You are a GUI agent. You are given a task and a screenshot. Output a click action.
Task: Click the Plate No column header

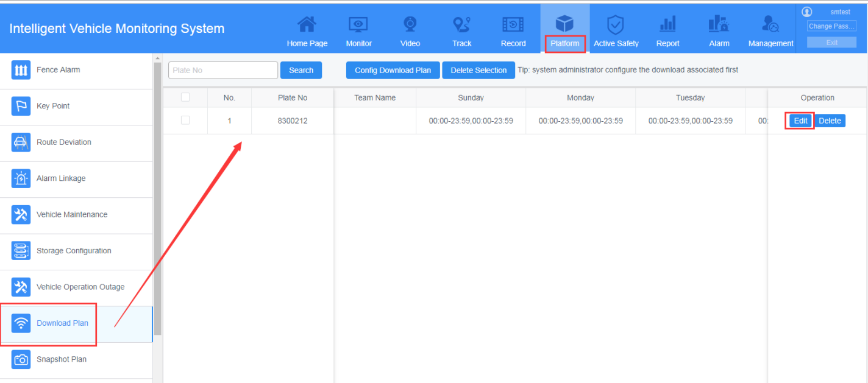click(293, 97)
